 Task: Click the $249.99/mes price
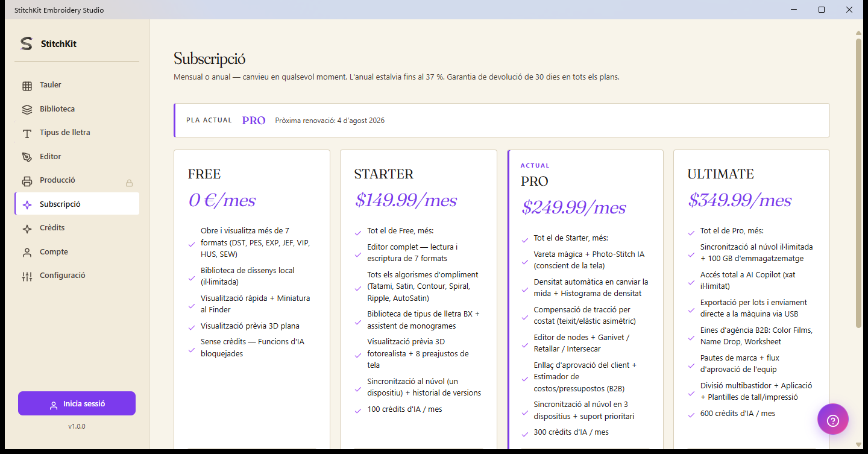573,207
